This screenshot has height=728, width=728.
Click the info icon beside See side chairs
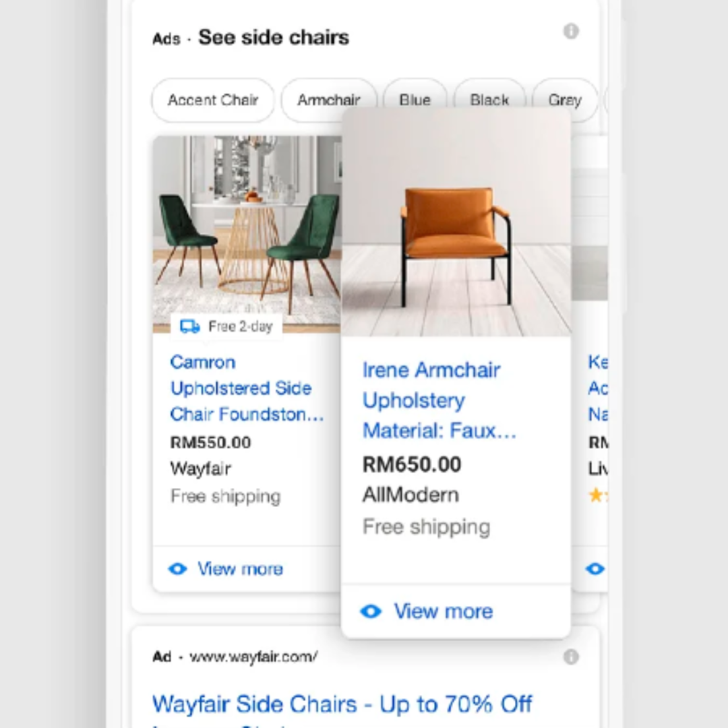pos(571,32)
